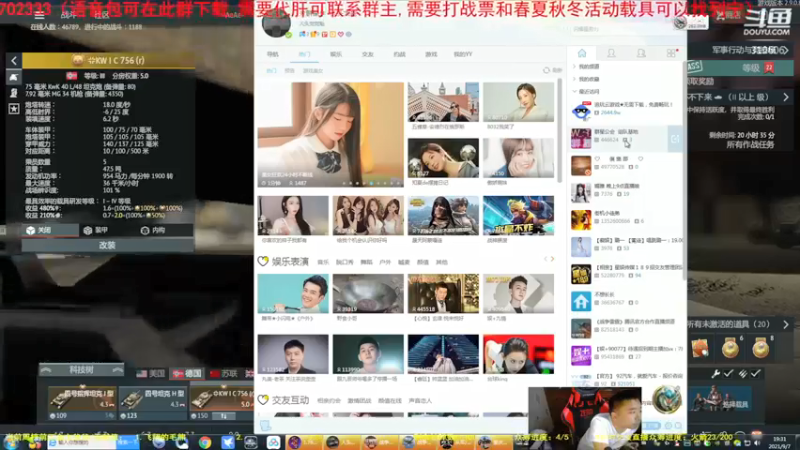Viewport: 800px width, 450px height.
Task: Click the 等级 22 battle pass banner
Action: tap(740, 68)
